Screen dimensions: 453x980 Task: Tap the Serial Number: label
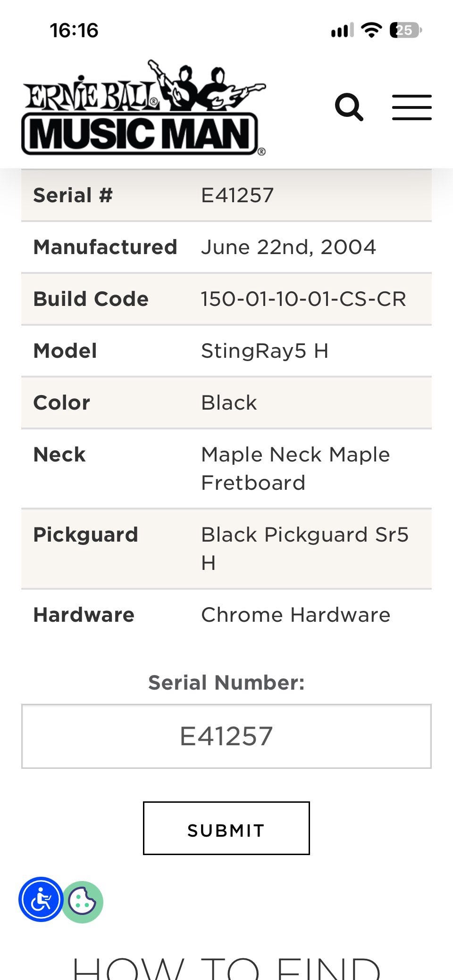tap(226, 683)
